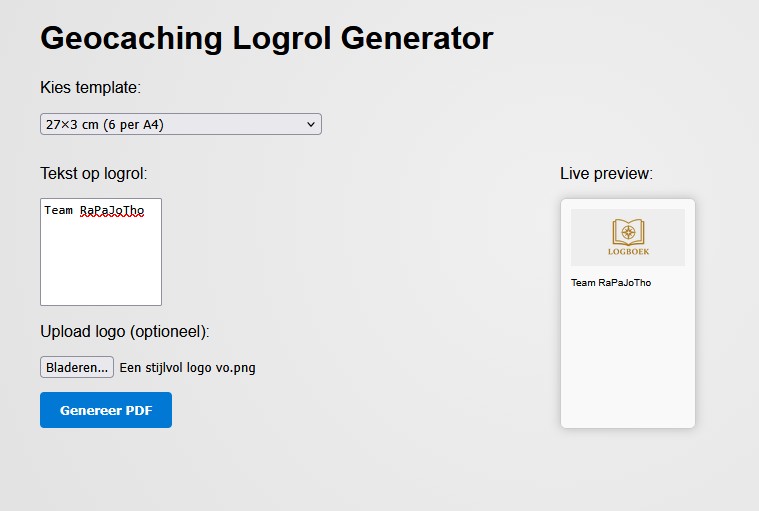
Task: Click the open-book compass logo icon
Action: (628, 232)
